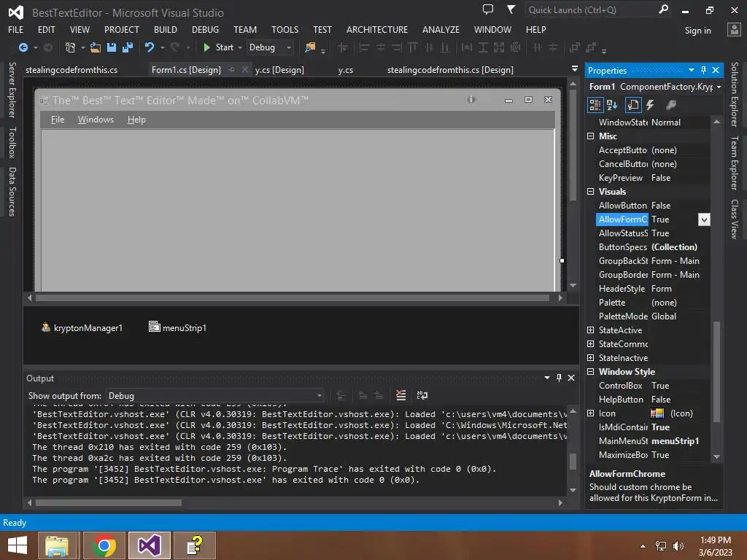This screenshot has width=747, height=560.
Task: Collapse the Visuals property category
Action: [x=591, y=192]
